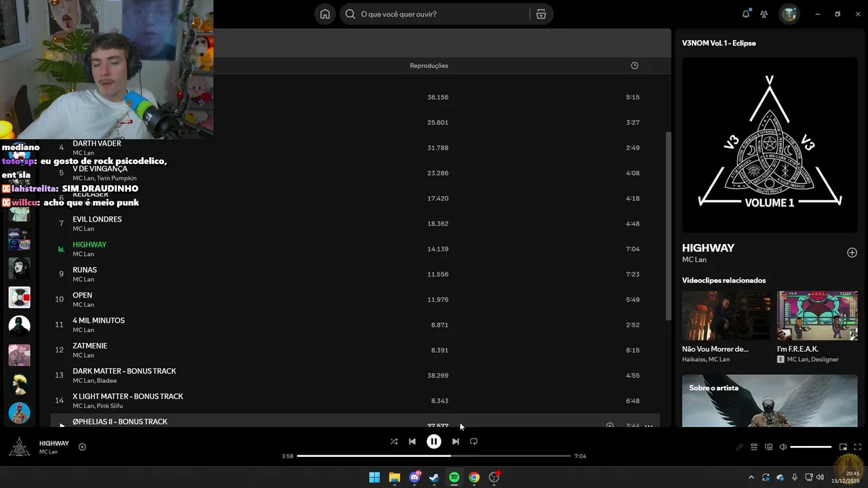
Task: Play 'Não Vou Morrer de...' related video clip
Action: click(726, 316)
